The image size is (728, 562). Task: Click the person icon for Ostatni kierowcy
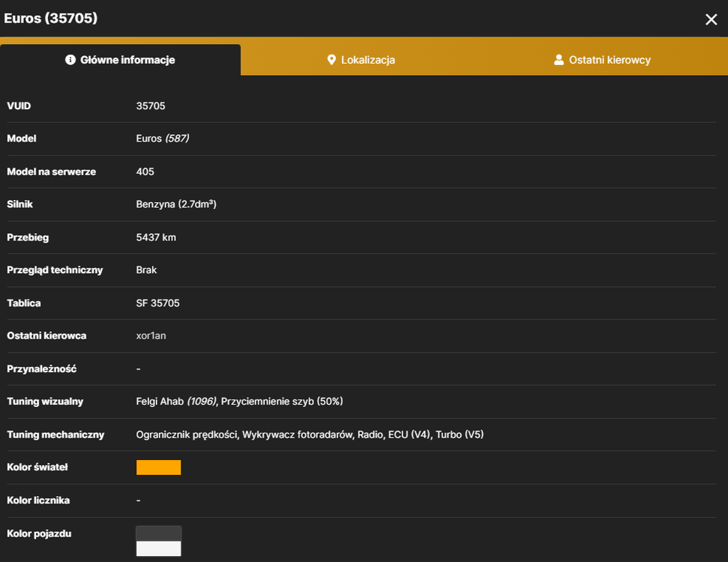click(559, 60)
